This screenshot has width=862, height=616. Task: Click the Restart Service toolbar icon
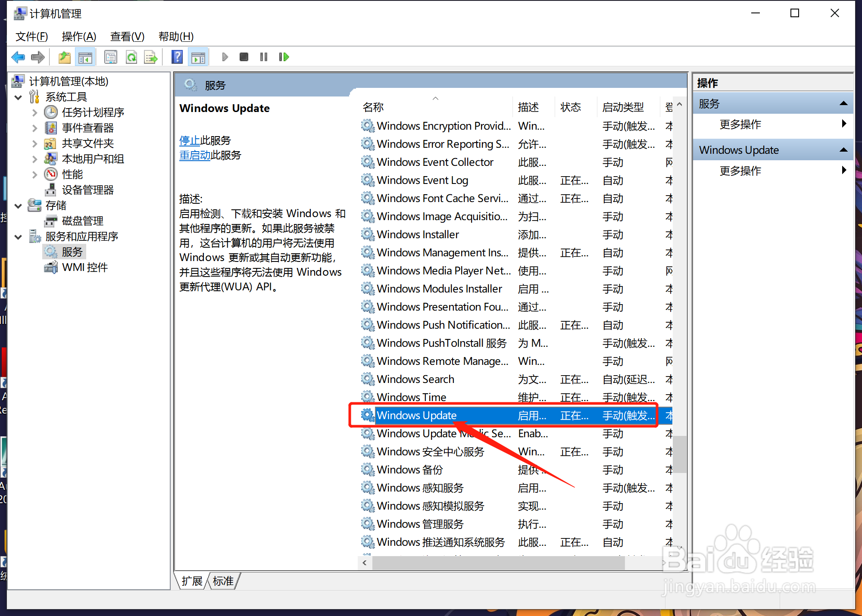pos(284,57)
